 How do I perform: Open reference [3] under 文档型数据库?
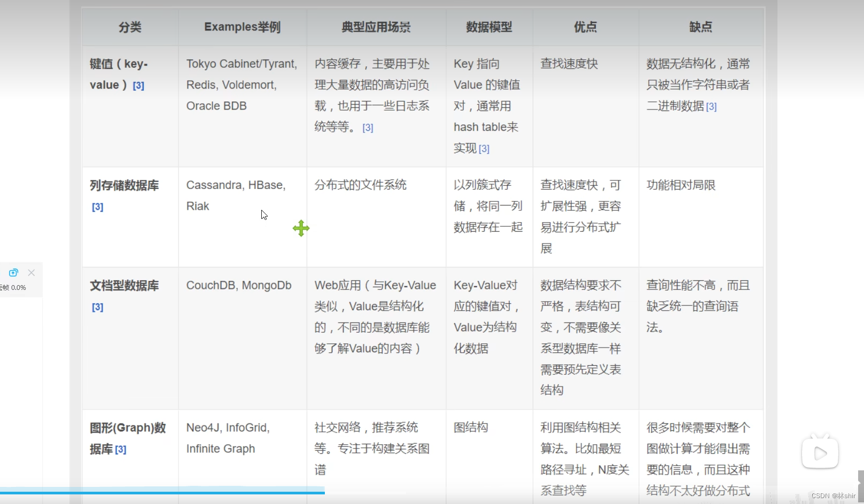[x=97, y=308]
